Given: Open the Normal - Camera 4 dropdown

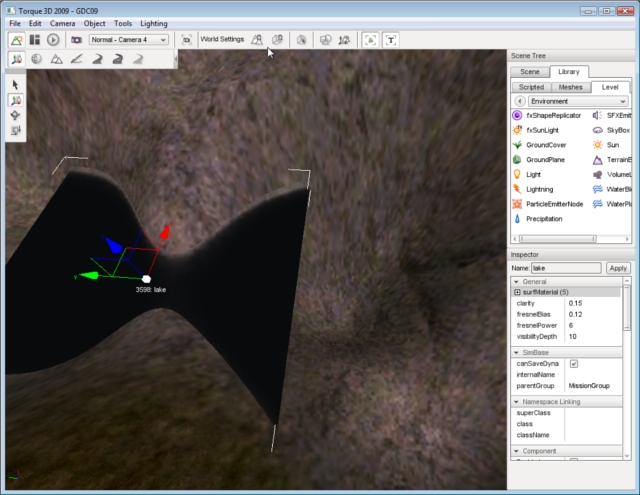Looking at the screenshot, I should point(129,40).
